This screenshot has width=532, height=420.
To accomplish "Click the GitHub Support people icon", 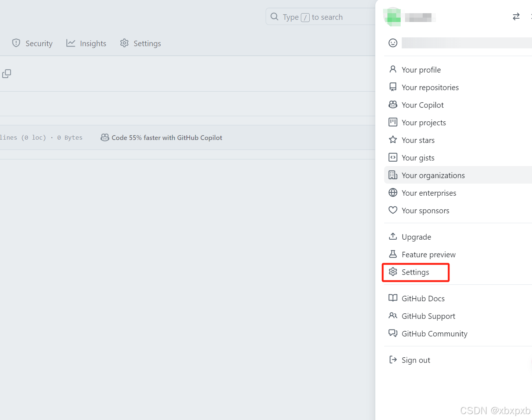I will click(x=393, y=316).
